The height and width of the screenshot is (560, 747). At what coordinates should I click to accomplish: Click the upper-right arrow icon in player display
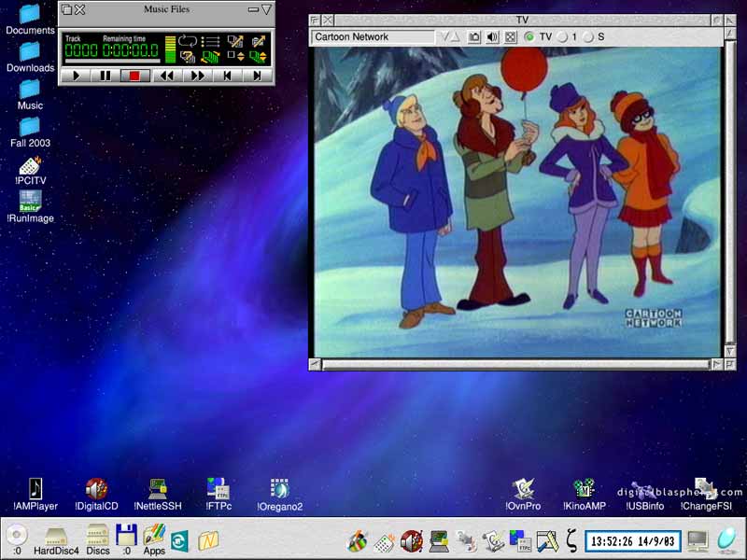pos(259,41)
